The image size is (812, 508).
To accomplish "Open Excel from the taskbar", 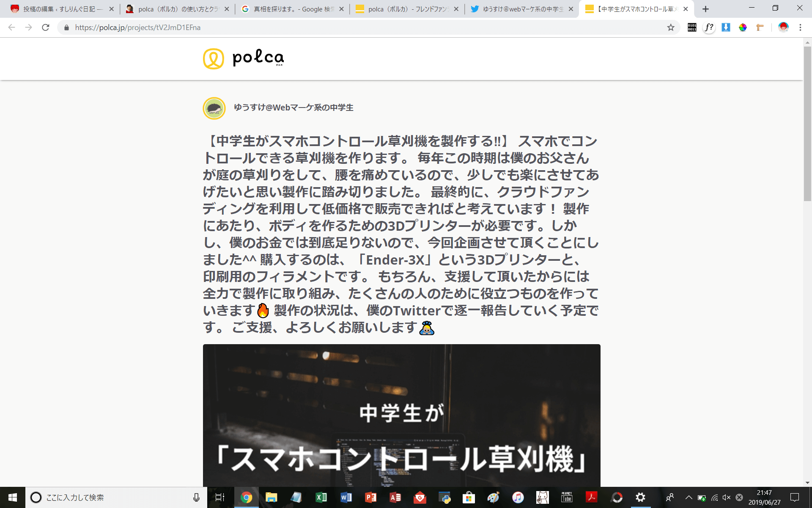I will (321, 497).
